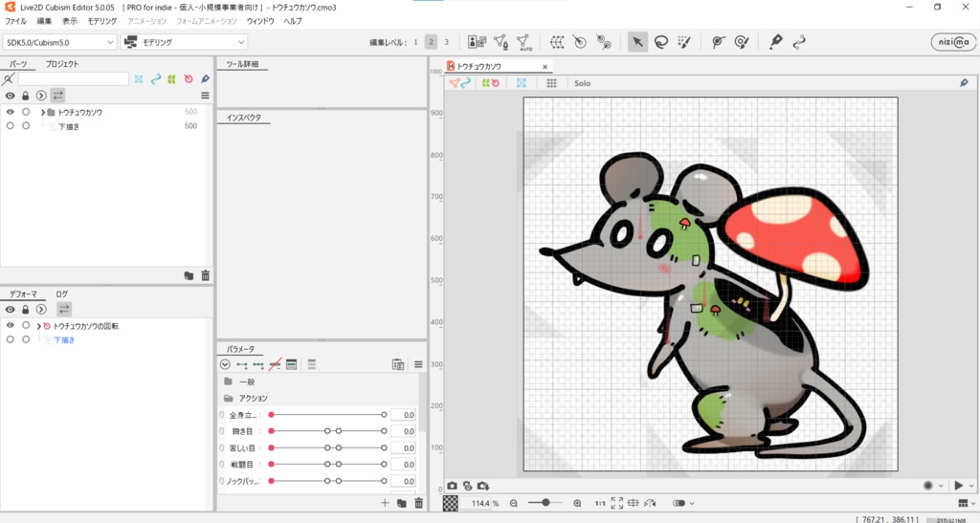
Task: Collapse the アクション parameter group
Action: pos(228,398)
